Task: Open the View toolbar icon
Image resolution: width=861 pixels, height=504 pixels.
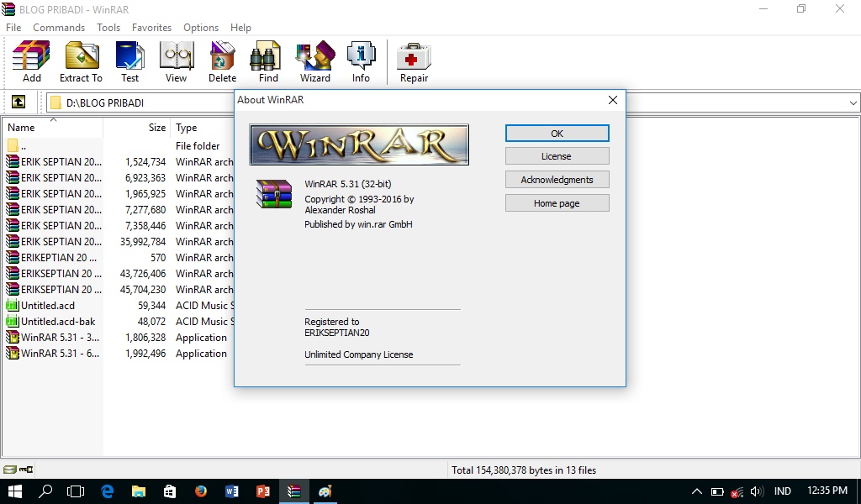Action: tap(177, 60)
